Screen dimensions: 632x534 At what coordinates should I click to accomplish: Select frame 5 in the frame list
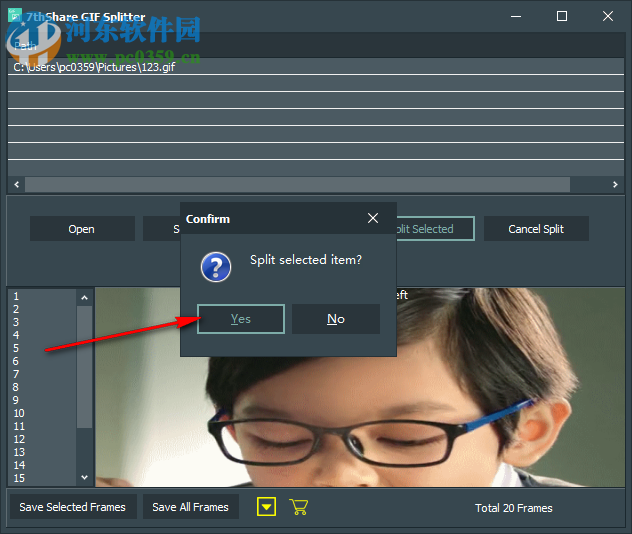[42, 348]
